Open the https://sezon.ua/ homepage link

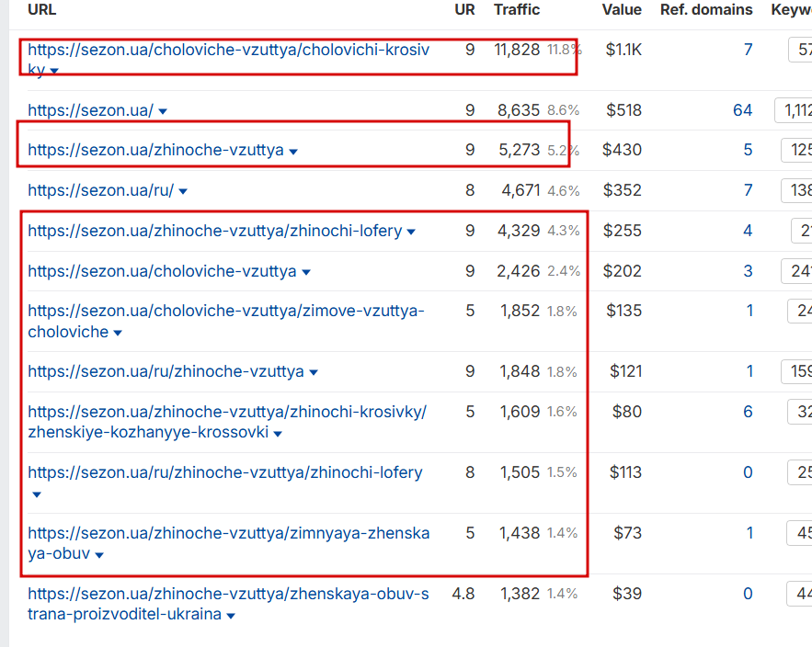[x=91, y=110]
